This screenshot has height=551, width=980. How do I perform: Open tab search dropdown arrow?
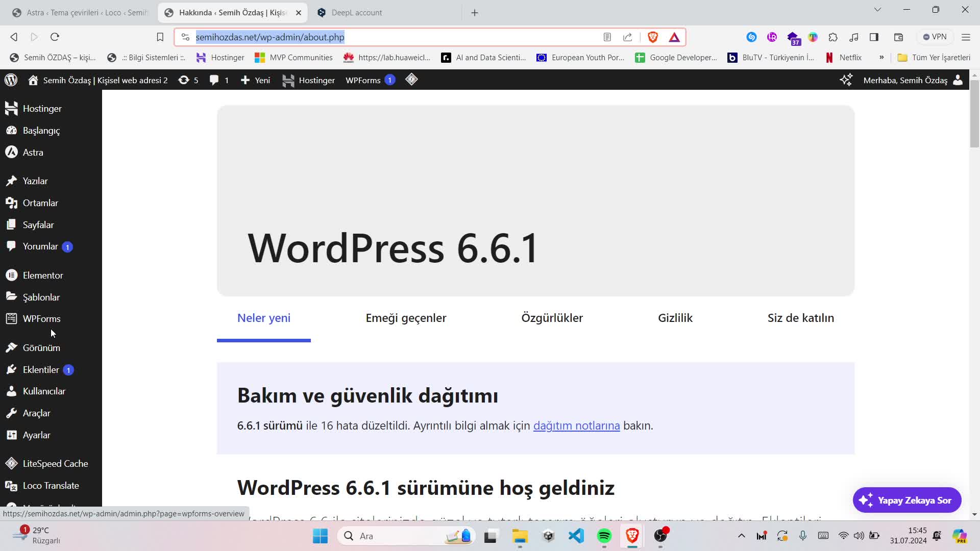[x=877, y=10]
